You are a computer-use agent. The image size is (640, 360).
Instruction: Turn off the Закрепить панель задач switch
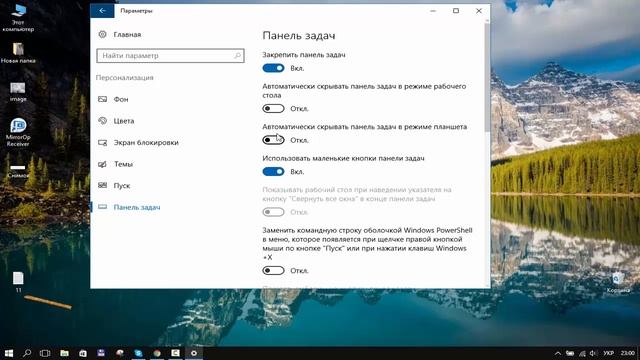tap(273, 68)
